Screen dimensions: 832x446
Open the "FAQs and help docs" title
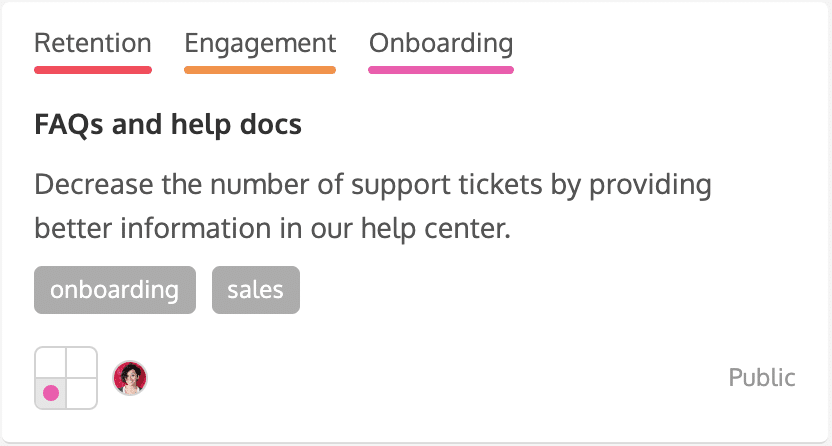(168, 126)
